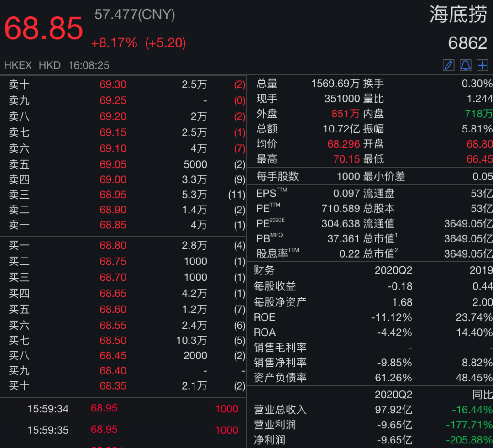The image size is (493, 448).
Task: Select the 买三 bid price 68.70
Action: coord(113,278)
